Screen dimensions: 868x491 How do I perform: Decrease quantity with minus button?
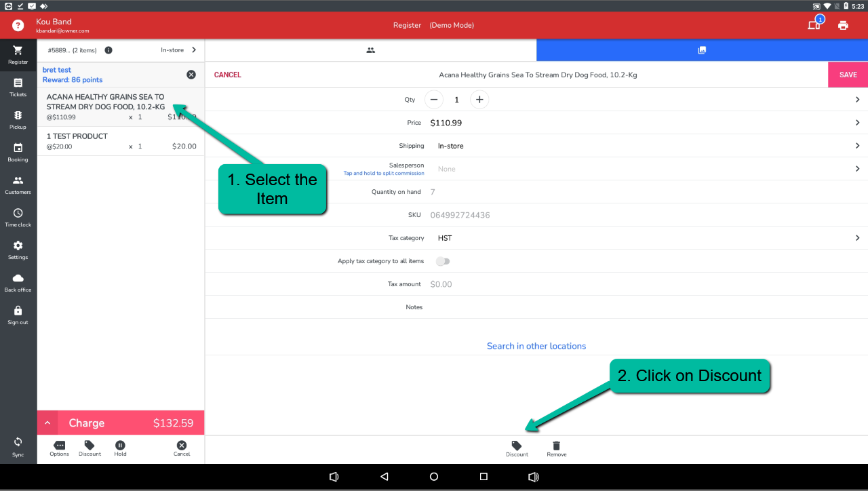434,100
